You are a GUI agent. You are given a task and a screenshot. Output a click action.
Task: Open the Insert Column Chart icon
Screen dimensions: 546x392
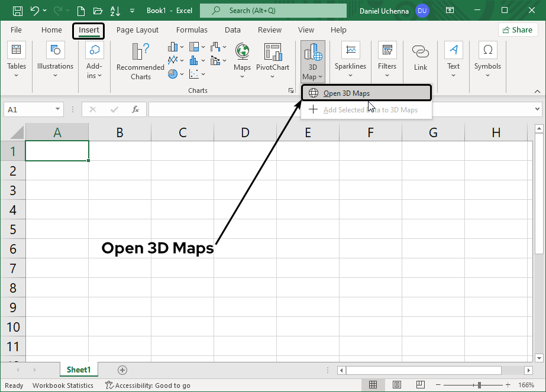pyautogui.click(x=173, y=47)
